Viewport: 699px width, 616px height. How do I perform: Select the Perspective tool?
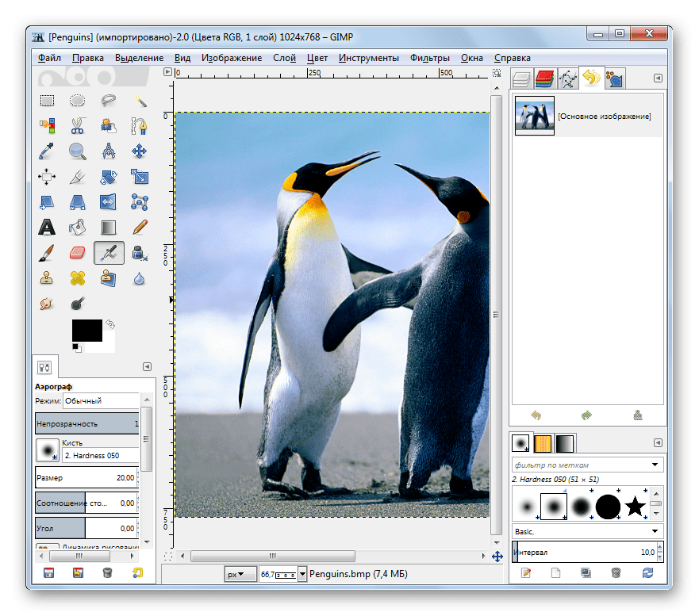coord(77,202)
